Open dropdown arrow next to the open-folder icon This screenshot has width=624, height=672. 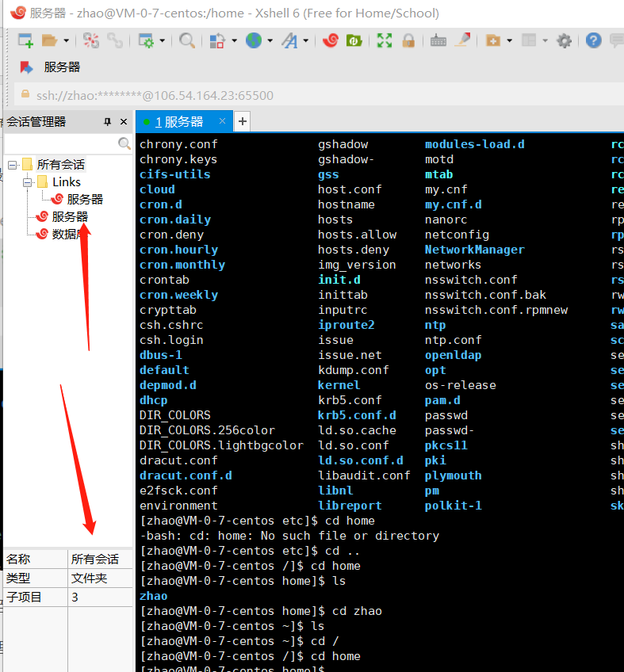tap(66, 40)
